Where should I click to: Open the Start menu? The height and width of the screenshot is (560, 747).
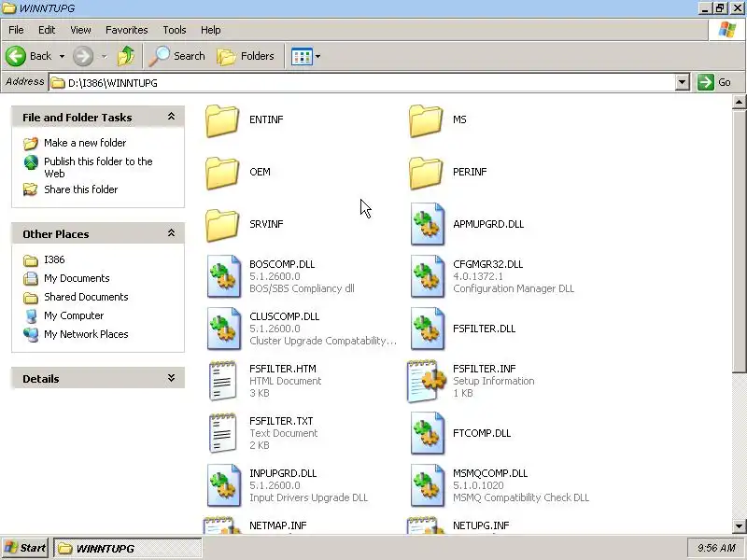(25, 548)
